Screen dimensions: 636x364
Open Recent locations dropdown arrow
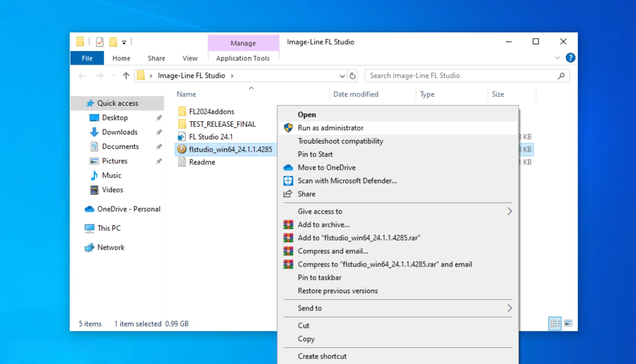[x=114, y=76]
